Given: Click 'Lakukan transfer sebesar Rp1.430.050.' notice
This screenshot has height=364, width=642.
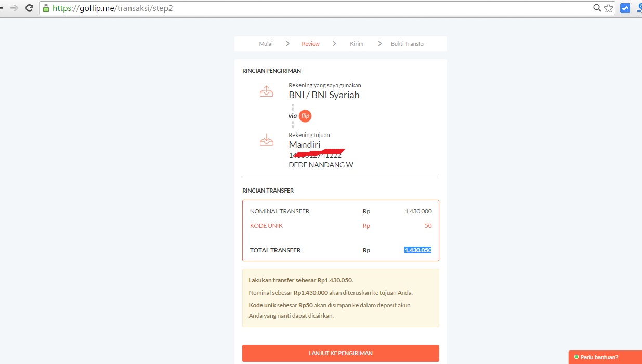Looking at the screenshot, I should tap(300, 280).
